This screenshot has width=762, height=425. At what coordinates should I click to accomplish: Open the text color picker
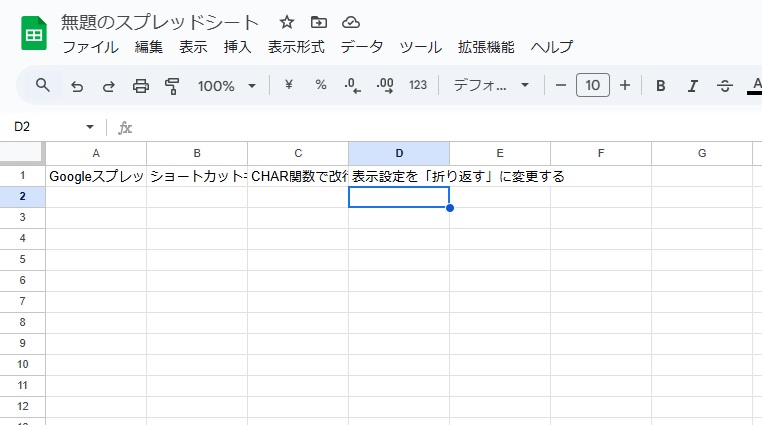click(756, 86)
